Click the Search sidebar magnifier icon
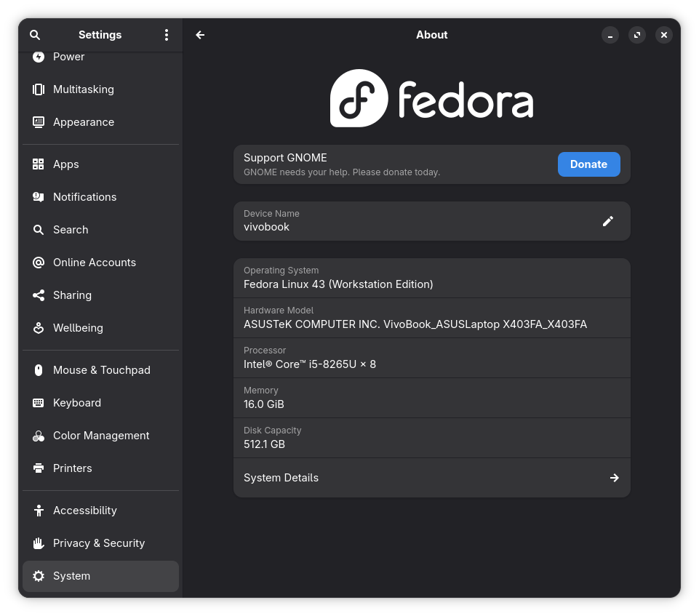The height and width of the screenshot is (616, 699). 39,230
